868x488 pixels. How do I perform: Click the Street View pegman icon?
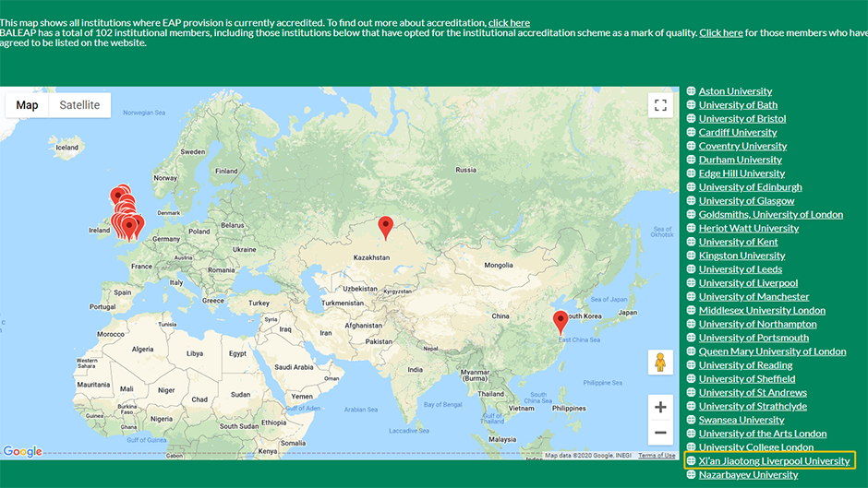[660, 363]
